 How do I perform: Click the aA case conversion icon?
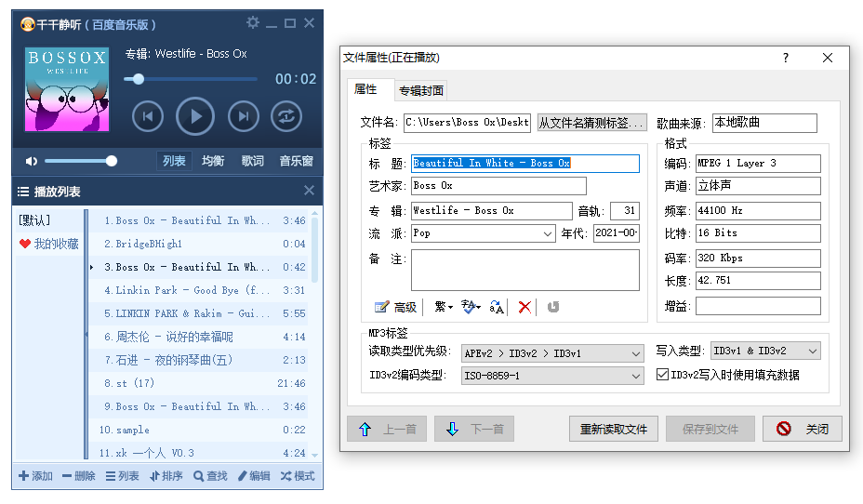coord(496,307)
